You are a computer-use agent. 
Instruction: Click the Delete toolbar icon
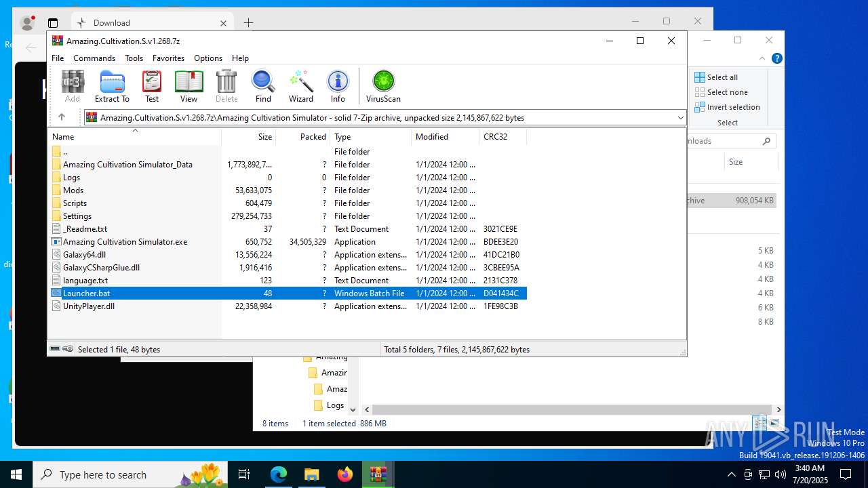pos(226,87)
